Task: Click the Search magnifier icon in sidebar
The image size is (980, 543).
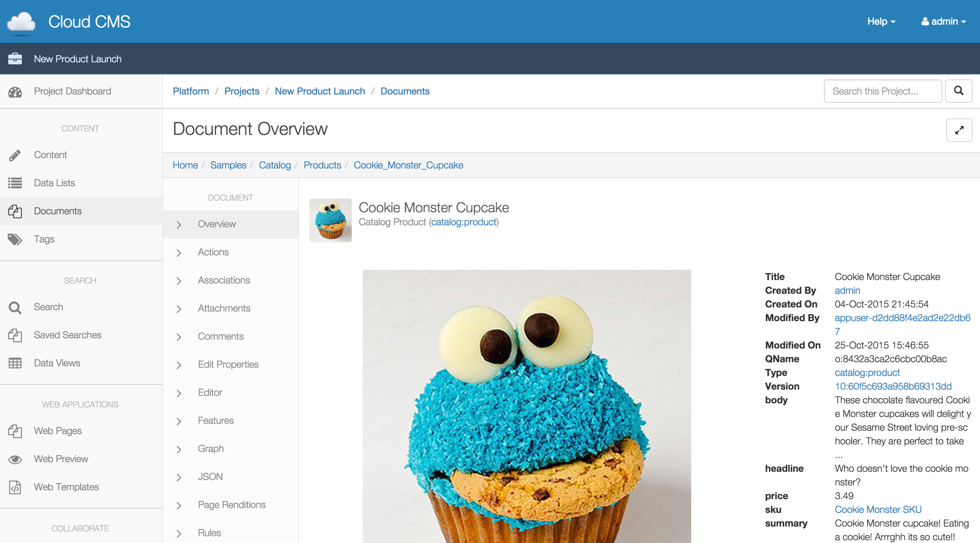Action: (15, 307)
